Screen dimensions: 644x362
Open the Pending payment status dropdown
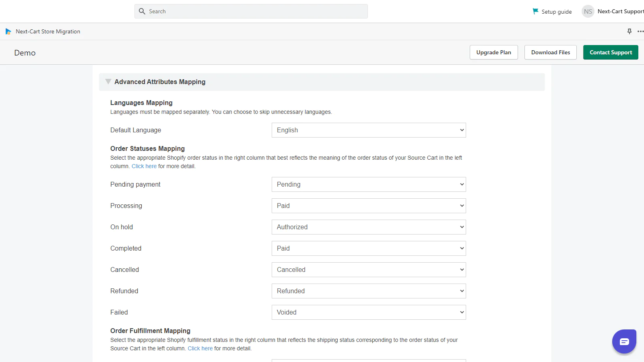[368, 185]
